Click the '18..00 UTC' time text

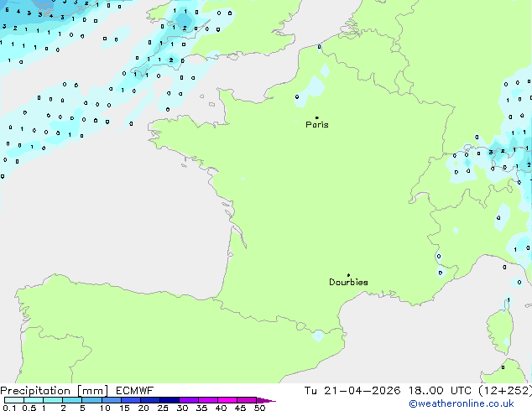tap(440, 391)
